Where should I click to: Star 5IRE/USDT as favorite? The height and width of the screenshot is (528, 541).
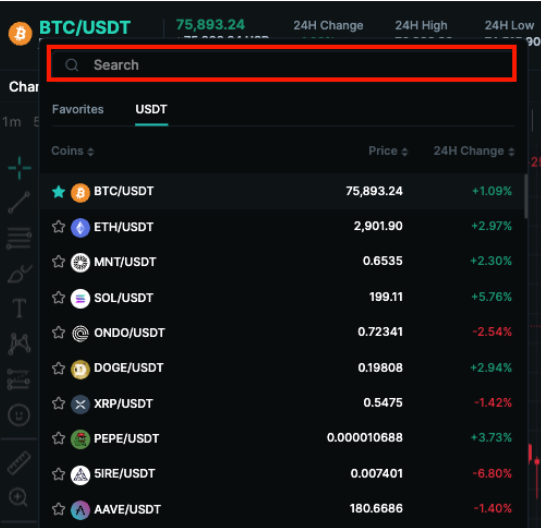tap(59, 474)
